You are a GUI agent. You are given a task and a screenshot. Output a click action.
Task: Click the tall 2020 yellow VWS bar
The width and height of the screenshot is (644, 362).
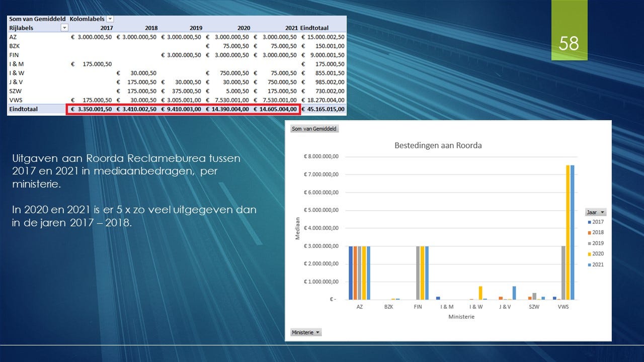pos(568,232)
